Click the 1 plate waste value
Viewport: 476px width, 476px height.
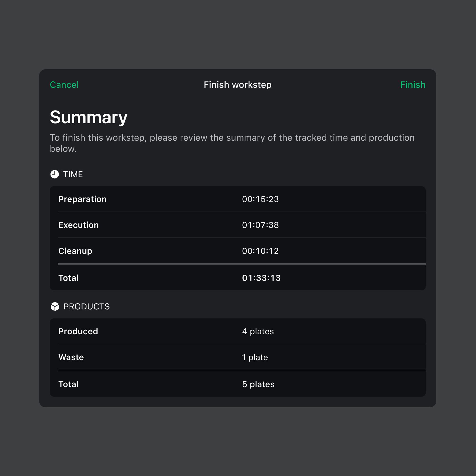coord(255,357)
